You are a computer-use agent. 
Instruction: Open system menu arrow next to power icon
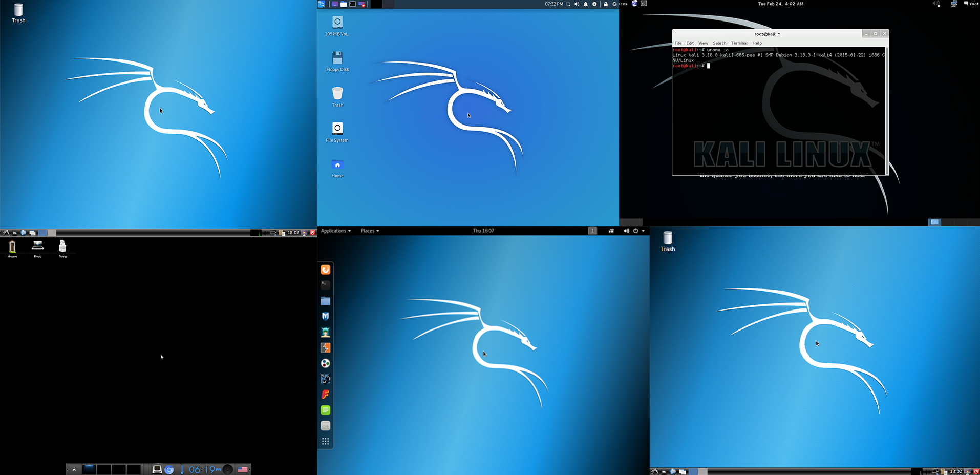(643, 231)
